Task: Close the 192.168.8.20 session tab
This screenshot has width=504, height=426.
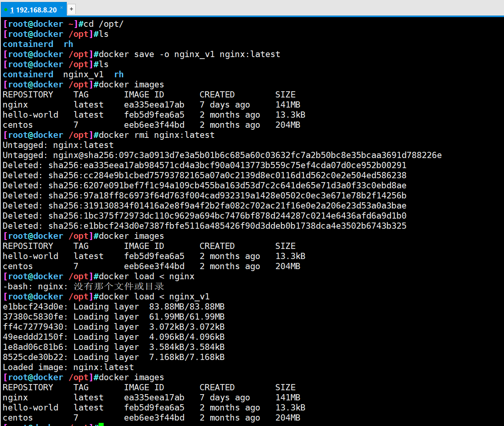Action: point(61,8)
